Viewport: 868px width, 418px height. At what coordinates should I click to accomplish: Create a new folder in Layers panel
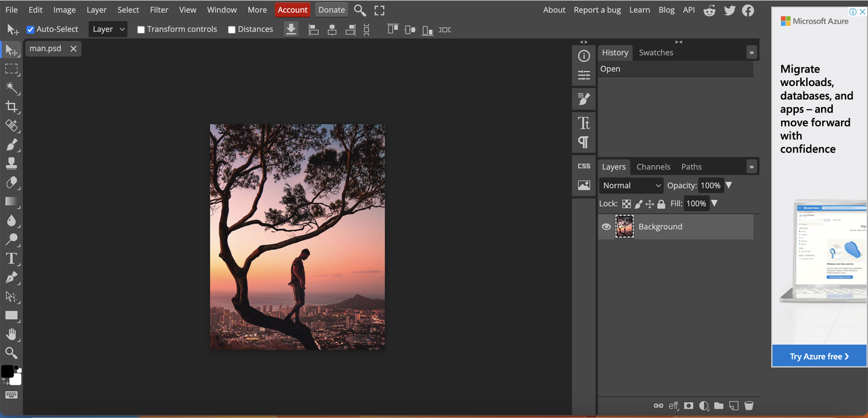(x=719, y=406)
